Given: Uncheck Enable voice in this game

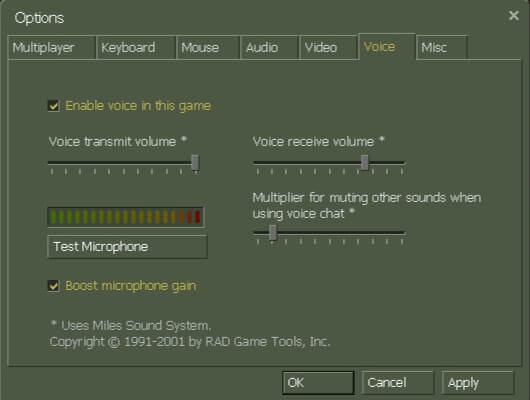Looking at the screenshot, I should tap(53, 106).
